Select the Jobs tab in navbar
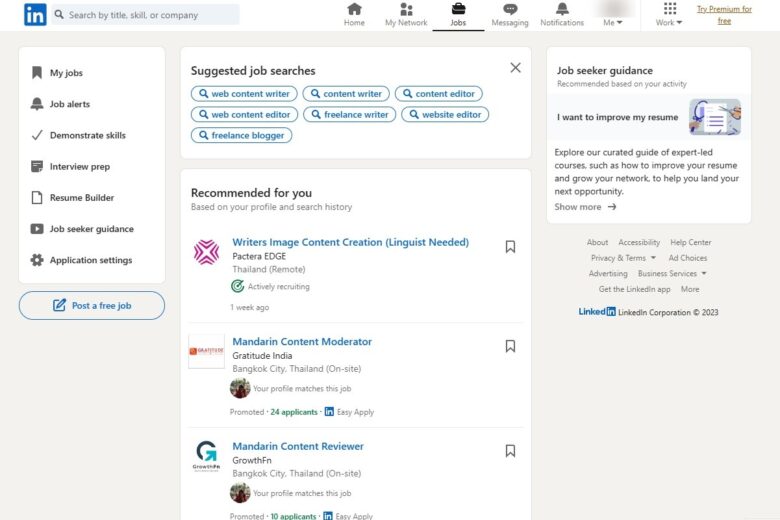The height and width of the screenshot is (520, 780). (x=458, y=15)
